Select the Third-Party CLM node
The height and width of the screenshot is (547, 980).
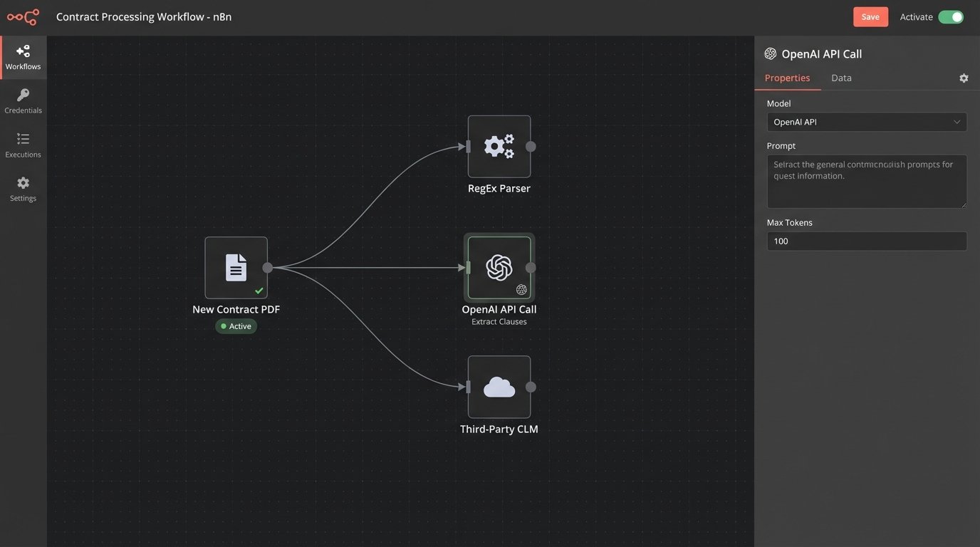pyautogui.click(x=499, y=387)
